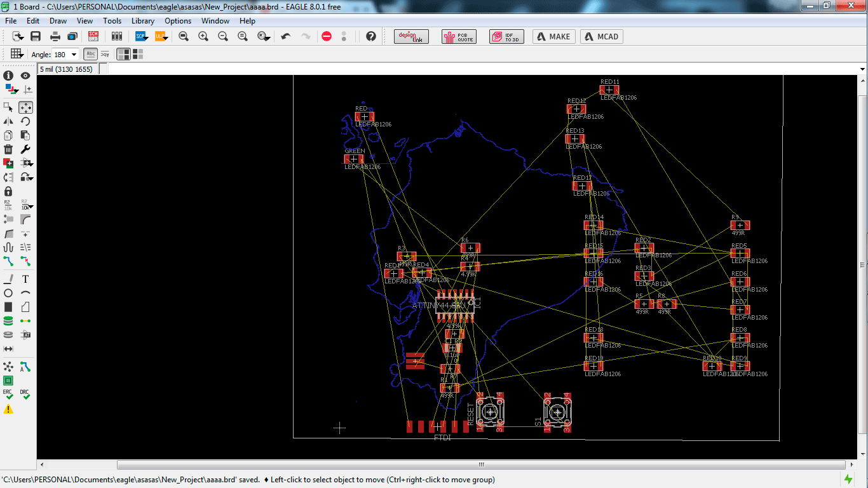Select the Change wrench tool

tap(25, 149)
